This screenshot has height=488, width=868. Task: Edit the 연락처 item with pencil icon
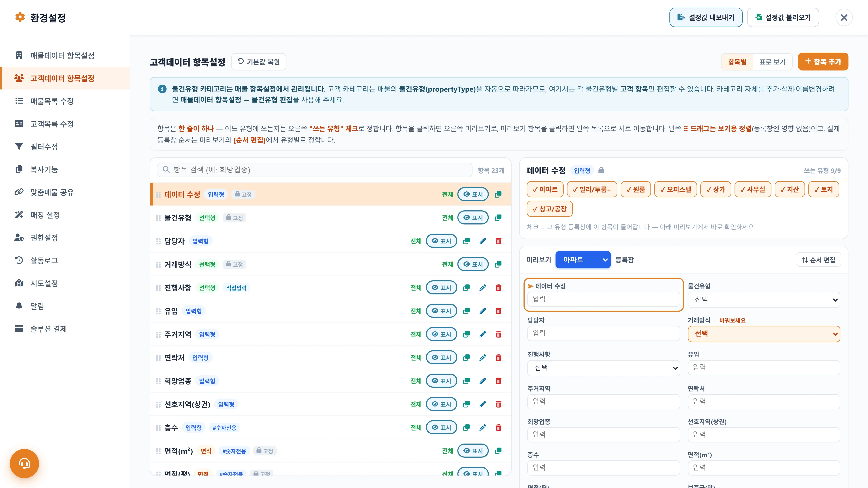482,358
